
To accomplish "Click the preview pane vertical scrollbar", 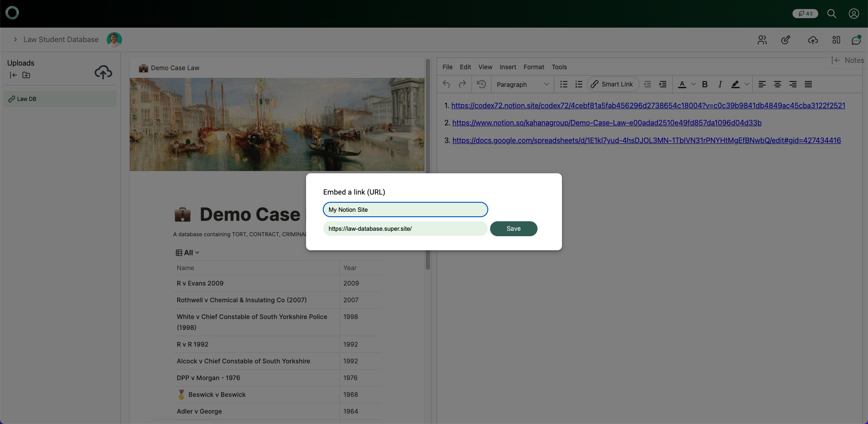I will point(428,164).
